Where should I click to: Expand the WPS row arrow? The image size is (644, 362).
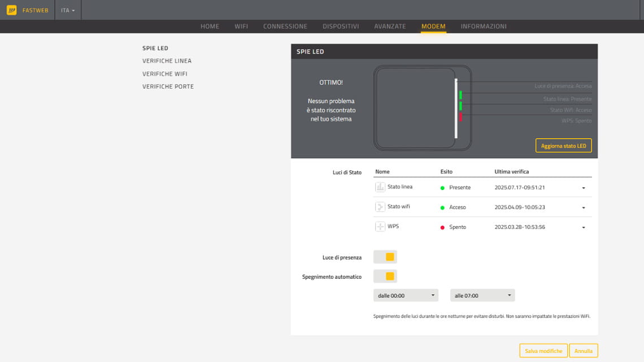pos(583,227)
